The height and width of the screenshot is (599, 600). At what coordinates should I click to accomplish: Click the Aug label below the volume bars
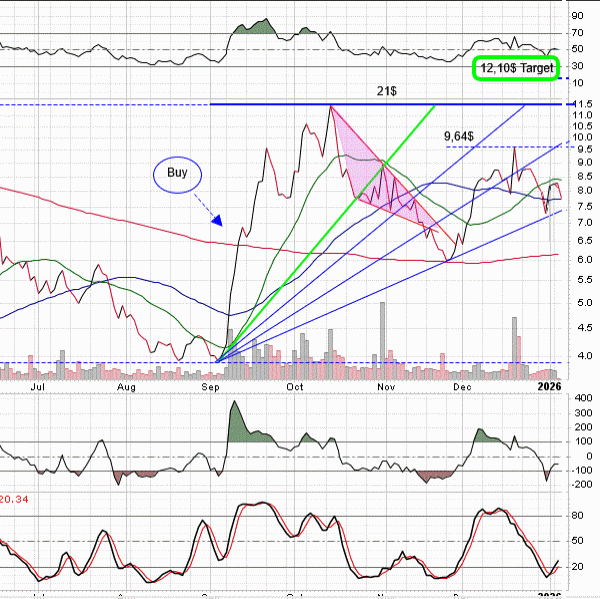[127, 384]
